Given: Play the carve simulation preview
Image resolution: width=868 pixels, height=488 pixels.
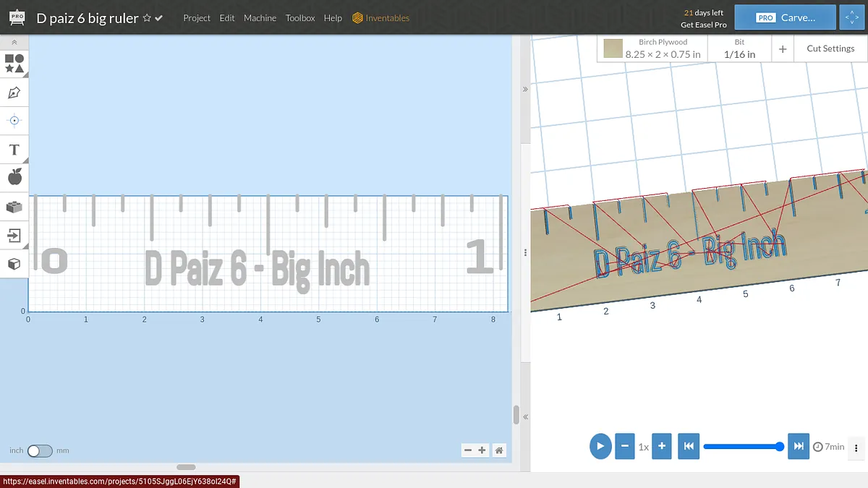Looking at the screenshot, I should click(600, 446).
